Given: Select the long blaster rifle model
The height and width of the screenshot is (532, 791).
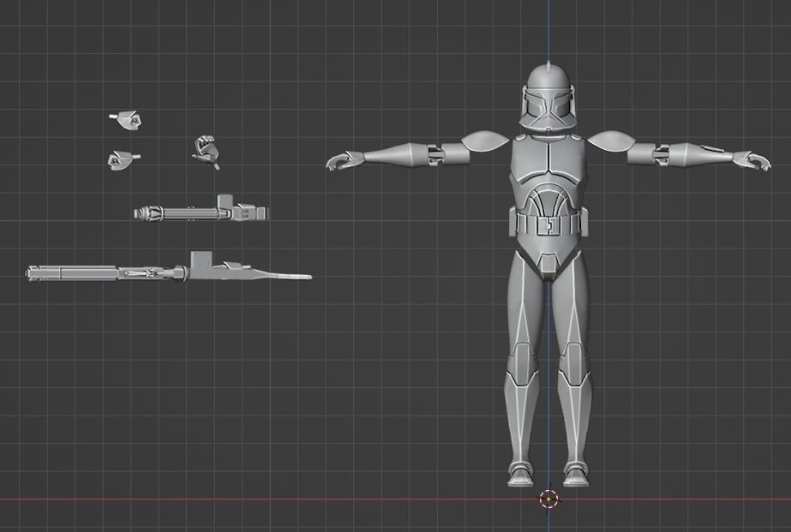Looking at the screenshot, I should [169, 268].
